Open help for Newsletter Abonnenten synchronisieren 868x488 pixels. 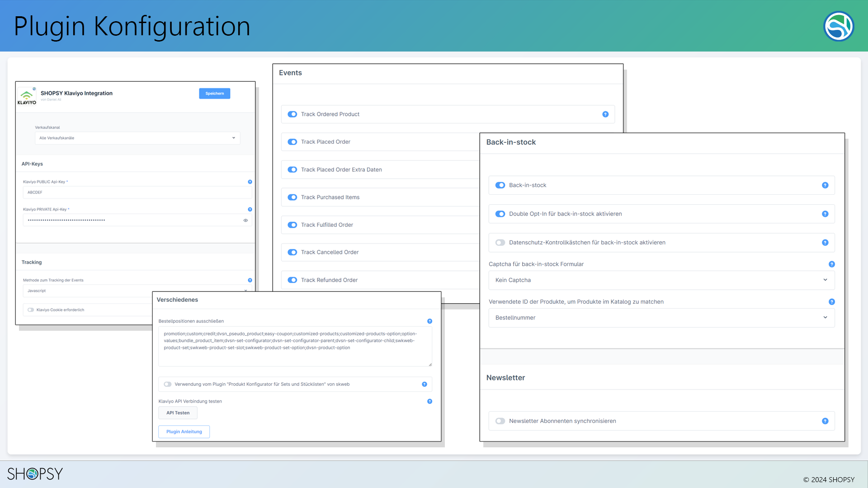pyautogui.click(x=825, y=421)
